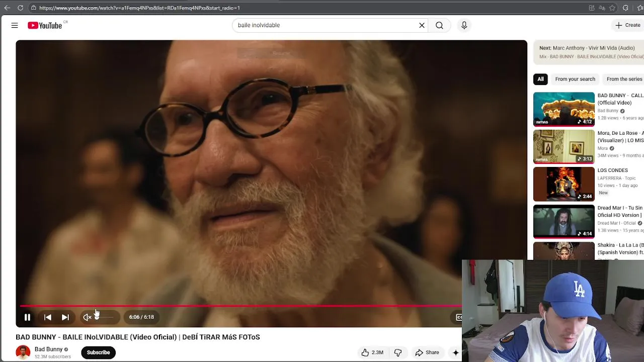Translate this page from address bar
This screenshot has height=362, width=644.
(602, 8)
